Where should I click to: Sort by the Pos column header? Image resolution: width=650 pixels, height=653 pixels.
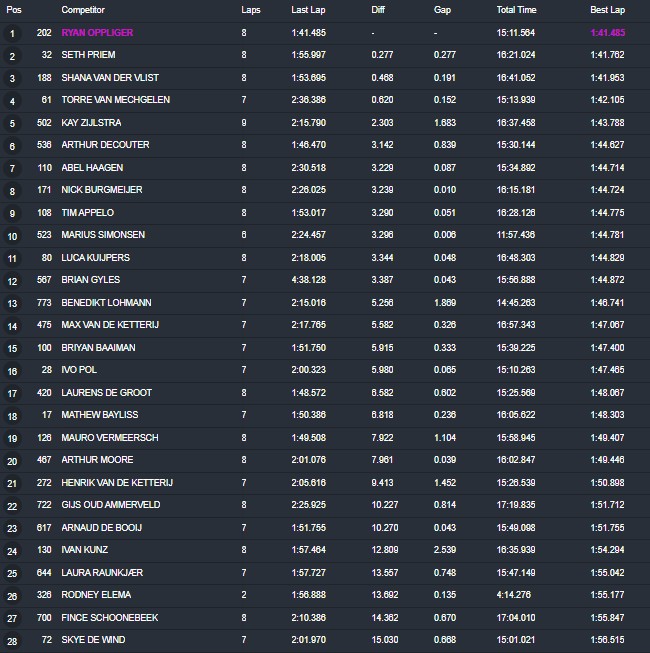point(14,9)
